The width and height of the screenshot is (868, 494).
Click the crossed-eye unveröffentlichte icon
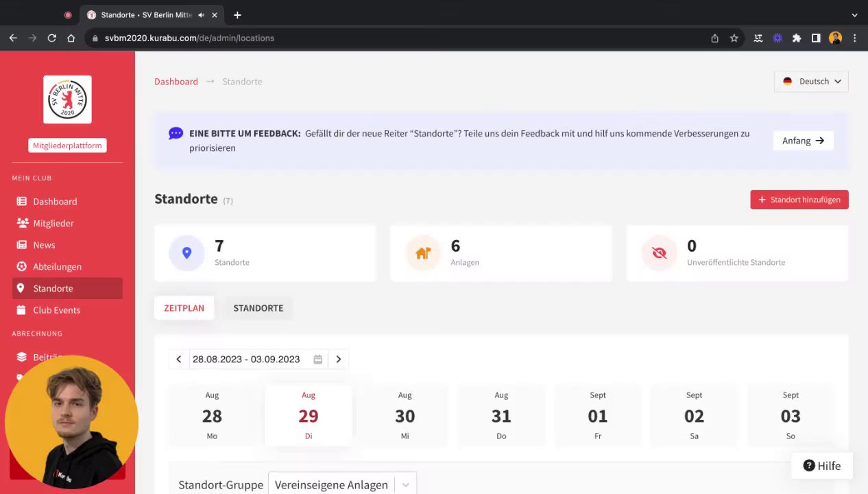pyautogui.click(x=660, y=253)
